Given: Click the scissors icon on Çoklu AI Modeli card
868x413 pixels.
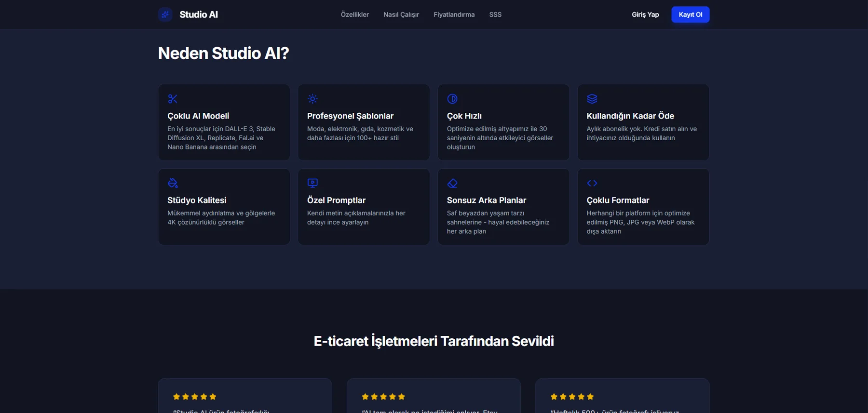Looking at the screenshot, I should coord(173,99).
